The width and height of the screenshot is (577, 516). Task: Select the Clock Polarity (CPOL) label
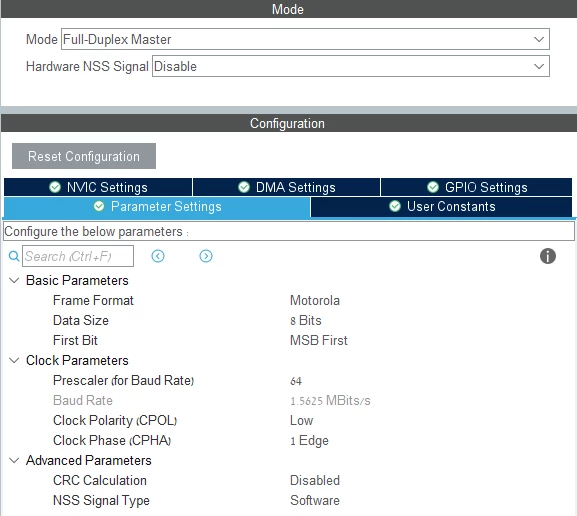[x=115, y=420]
